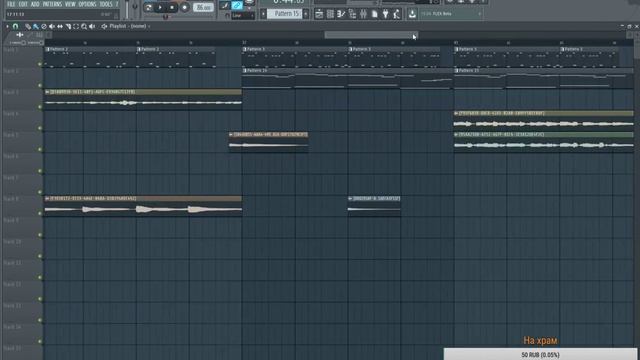Open the Playlist - (none) dropdown arrow

coord(149,27)
